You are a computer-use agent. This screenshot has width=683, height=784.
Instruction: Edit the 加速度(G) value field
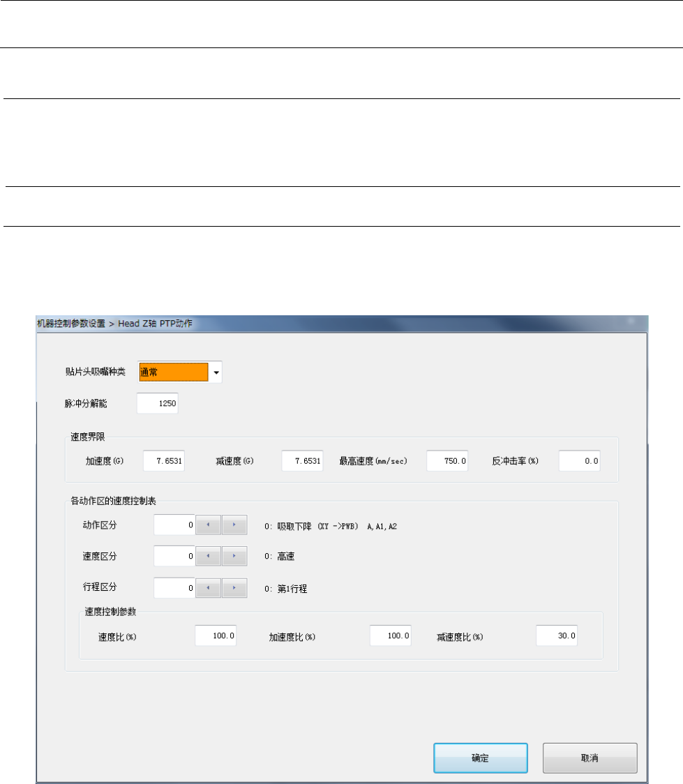click(x=164, y=461)
